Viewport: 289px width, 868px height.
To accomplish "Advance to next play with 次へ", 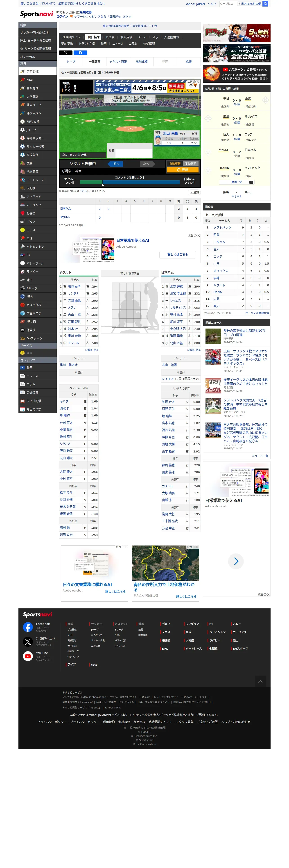I will tap(147, 164).
